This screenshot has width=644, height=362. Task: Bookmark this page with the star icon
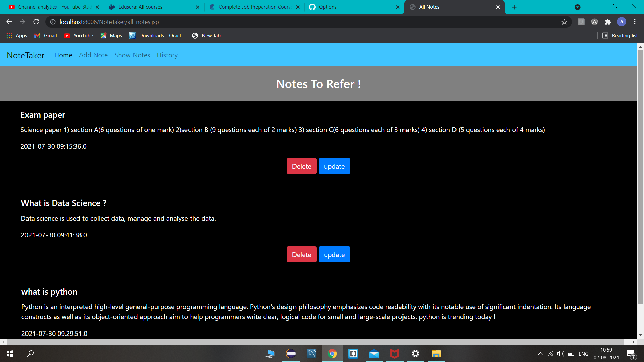[565, 22]
